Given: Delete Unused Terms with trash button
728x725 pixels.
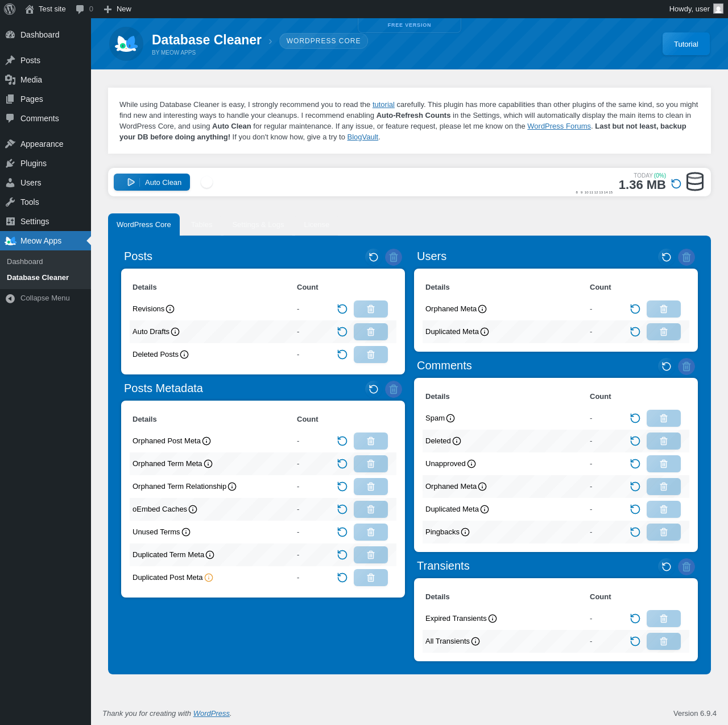Looking at the screenshot, I should click(x=371, y=532).
